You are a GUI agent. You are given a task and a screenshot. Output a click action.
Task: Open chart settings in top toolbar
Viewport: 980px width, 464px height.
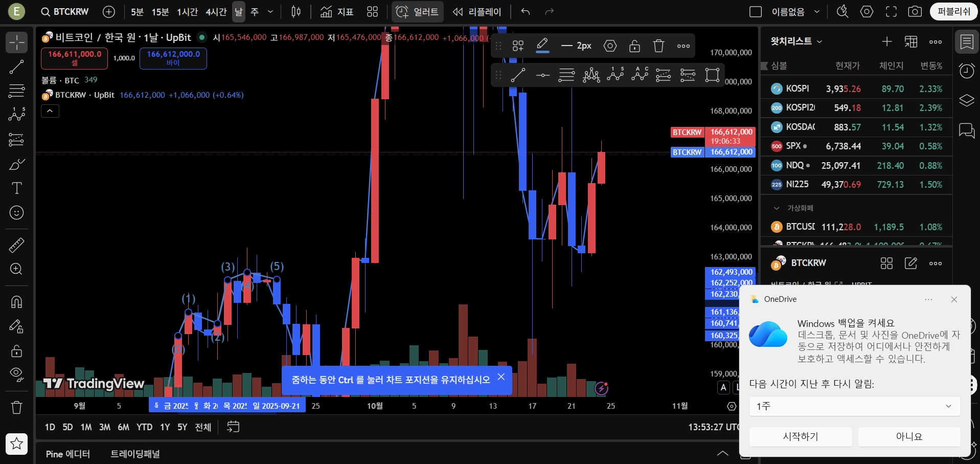point(867,12)
